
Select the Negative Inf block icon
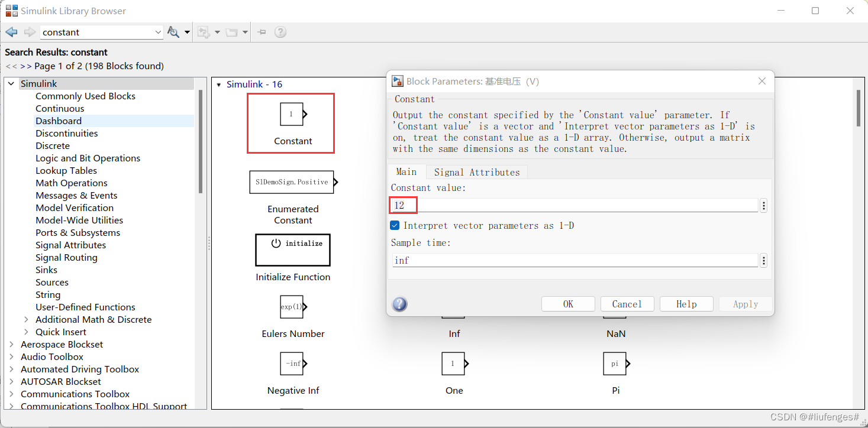293,364
